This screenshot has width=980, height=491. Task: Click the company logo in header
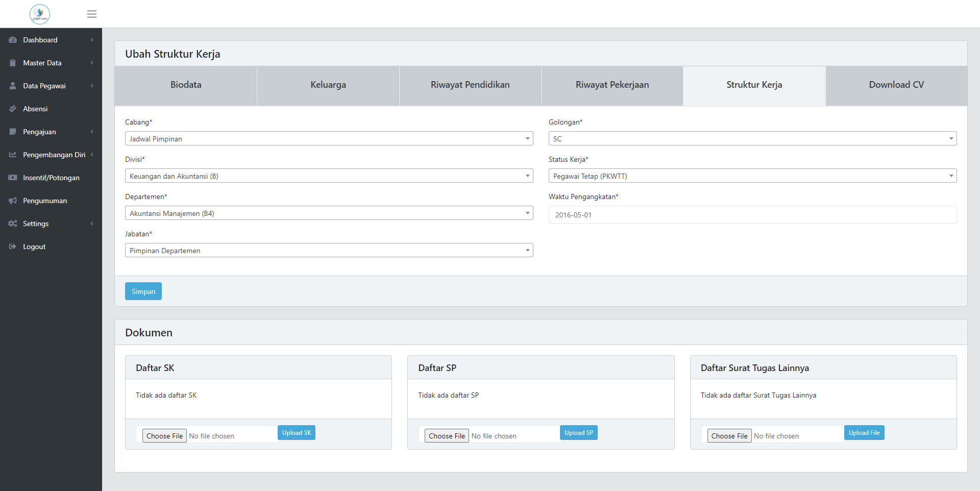click(40, 14)
